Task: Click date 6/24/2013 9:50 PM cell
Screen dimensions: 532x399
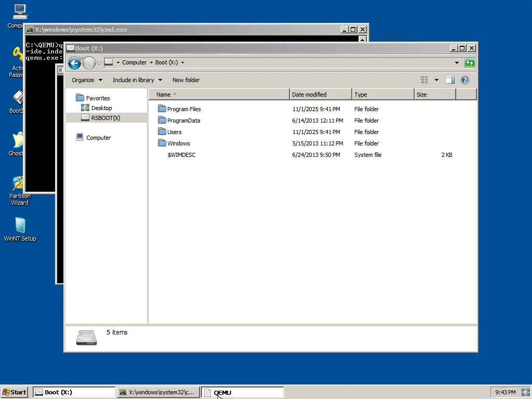Action: [x=316, y=155]
